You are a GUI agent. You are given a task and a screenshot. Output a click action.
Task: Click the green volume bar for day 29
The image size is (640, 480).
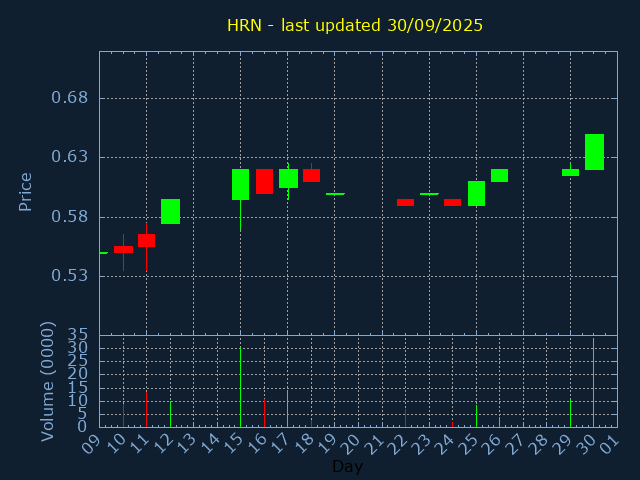coord(570,413)
